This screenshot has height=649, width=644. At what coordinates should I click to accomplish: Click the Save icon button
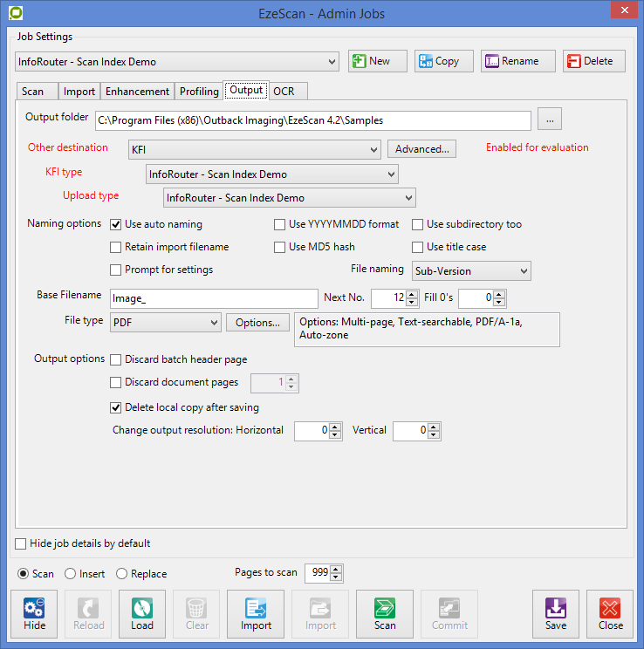pos(555,615)
